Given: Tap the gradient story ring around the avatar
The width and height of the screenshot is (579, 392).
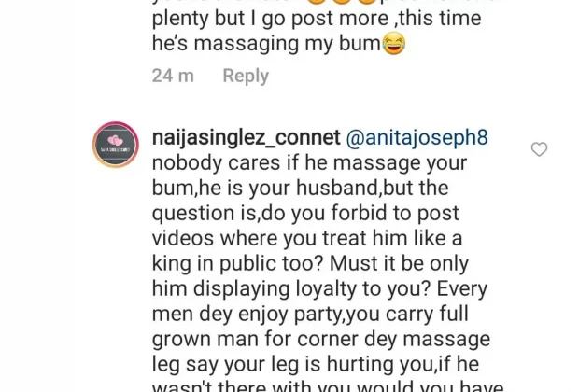Looking at the screenshot, I should point(116,145).
